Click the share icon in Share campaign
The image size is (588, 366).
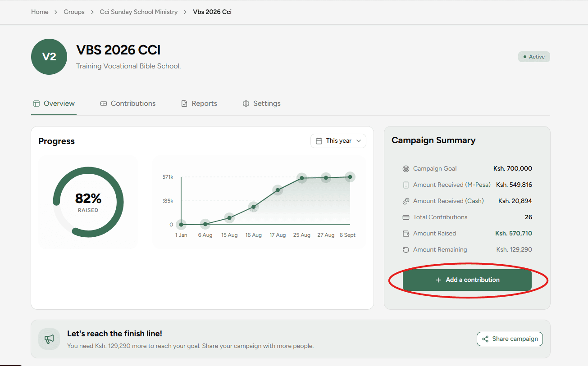tap(485, 339)
